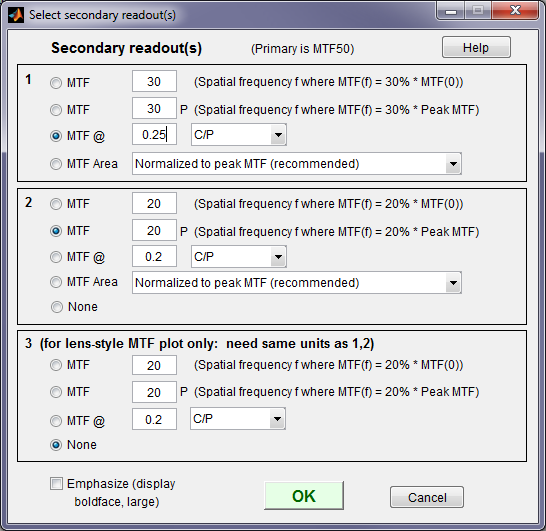The height and width of the screenshot is (531, 546).
Task: Enable the Emphasize display checkbox
Action: pos(56,484)
